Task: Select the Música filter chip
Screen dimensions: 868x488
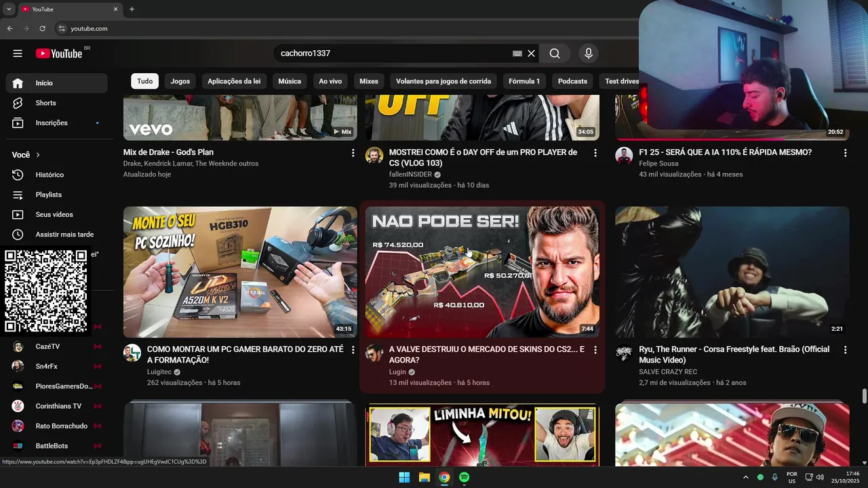Action: (x=290, y=81)
